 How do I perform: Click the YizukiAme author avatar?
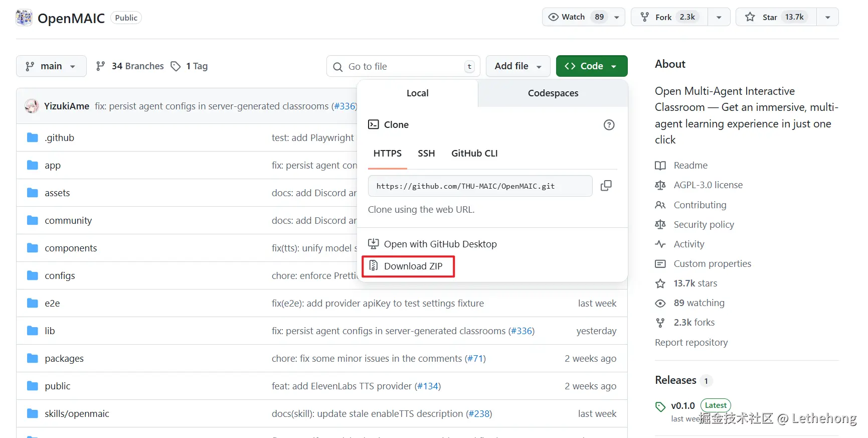32,106
